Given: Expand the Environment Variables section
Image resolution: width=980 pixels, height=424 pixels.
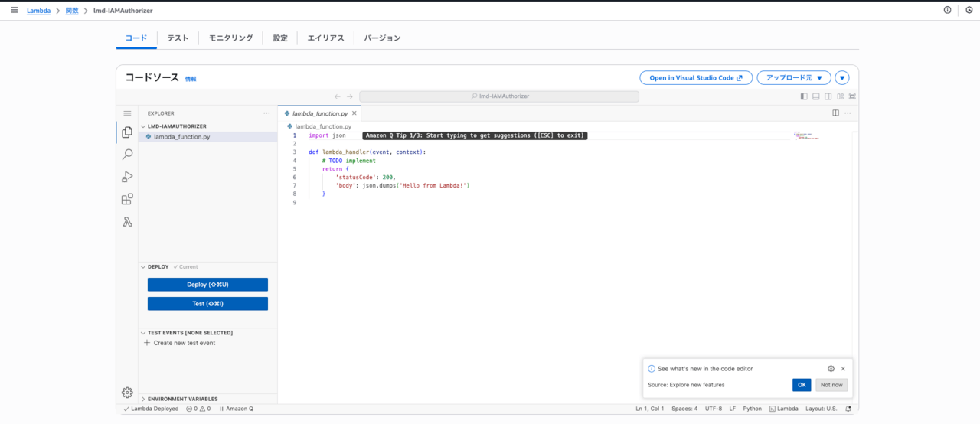Looking at the screenshot, I should click(x=182, y=399).
